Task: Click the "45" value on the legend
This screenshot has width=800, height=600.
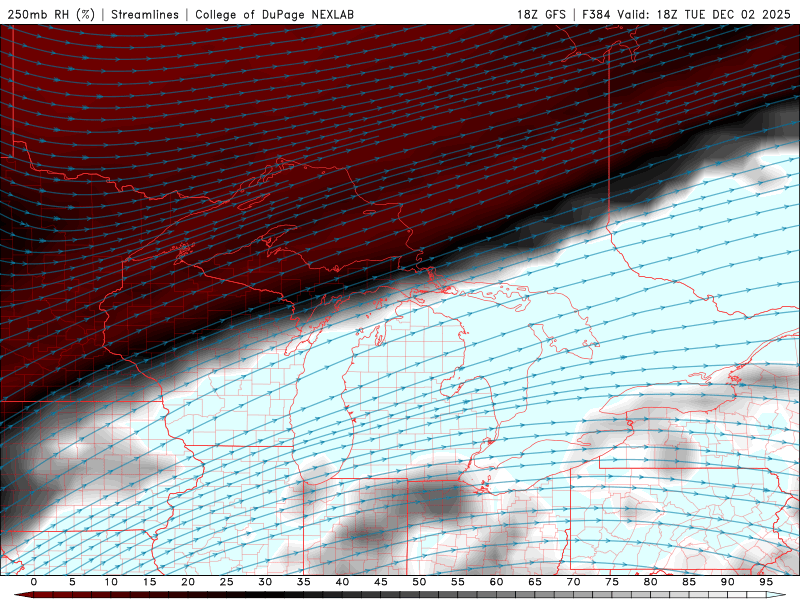Action: pos(381,582)
